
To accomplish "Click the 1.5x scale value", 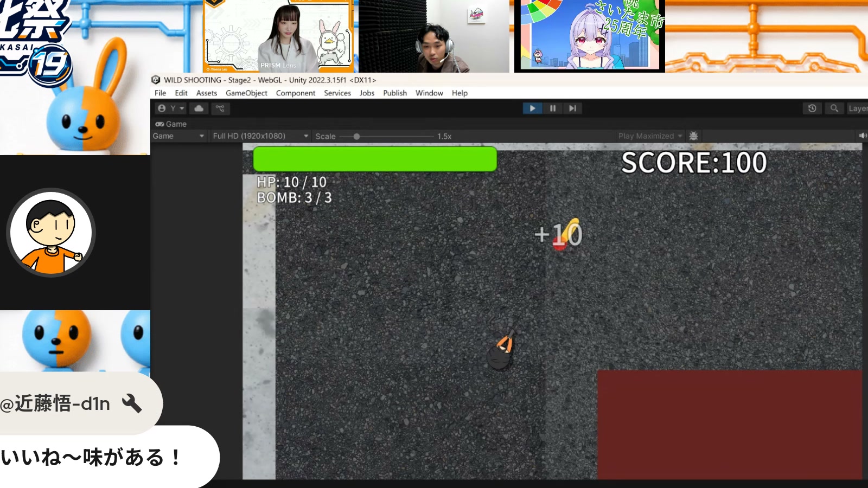I will pos(444,137).
